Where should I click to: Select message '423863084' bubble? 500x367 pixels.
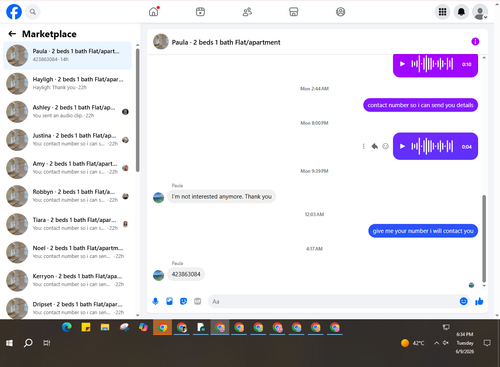click(x=186, y=274)
